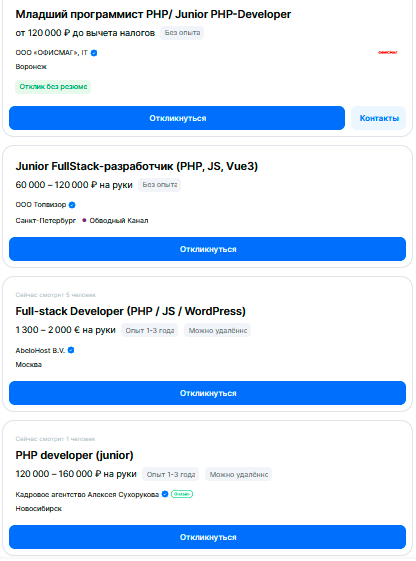
Task: Open Full-stack Developer (PHP / JS / WordPress) title
Action: (x=131, y=311)
